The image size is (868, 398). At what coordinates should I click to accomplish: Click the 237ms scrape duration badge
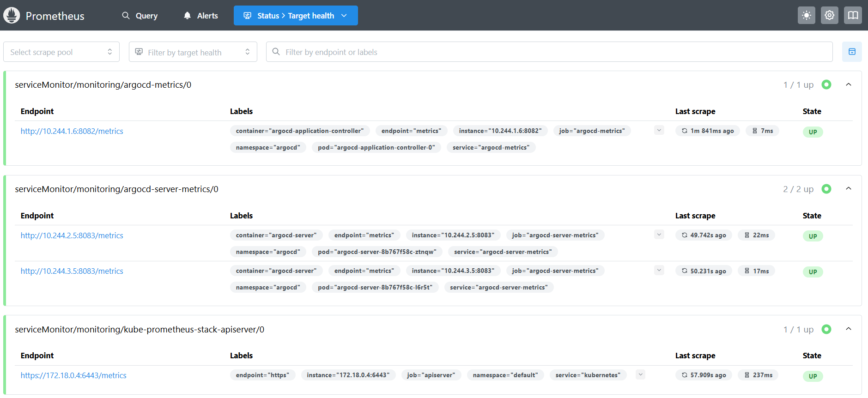758,375
